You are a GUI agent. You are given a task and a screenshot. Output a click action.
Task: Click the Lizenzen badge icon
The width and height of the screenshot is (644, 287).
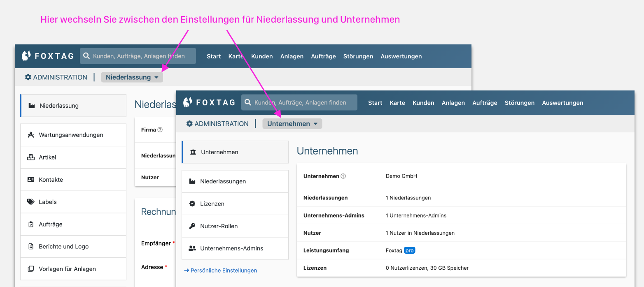coord(192,204)
